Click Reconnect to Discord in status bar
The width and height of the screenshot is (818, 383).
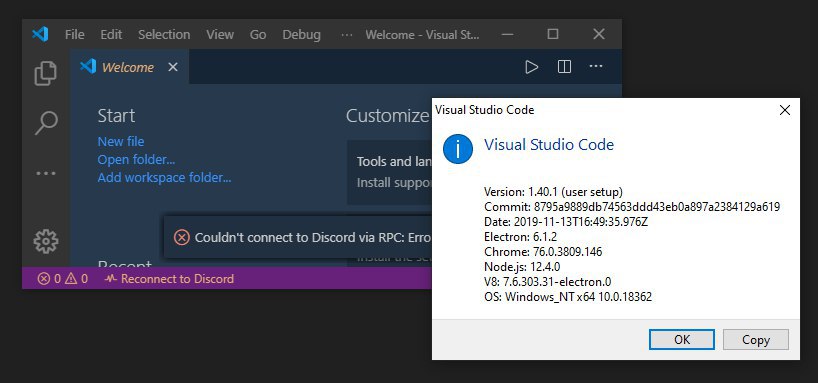pos(169,279)
